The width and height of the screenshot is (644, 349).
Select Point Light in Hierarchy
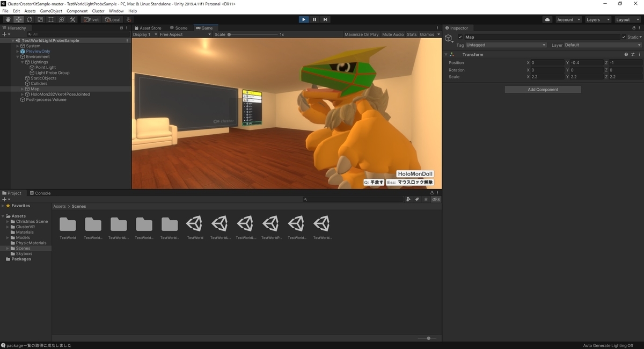46,67
